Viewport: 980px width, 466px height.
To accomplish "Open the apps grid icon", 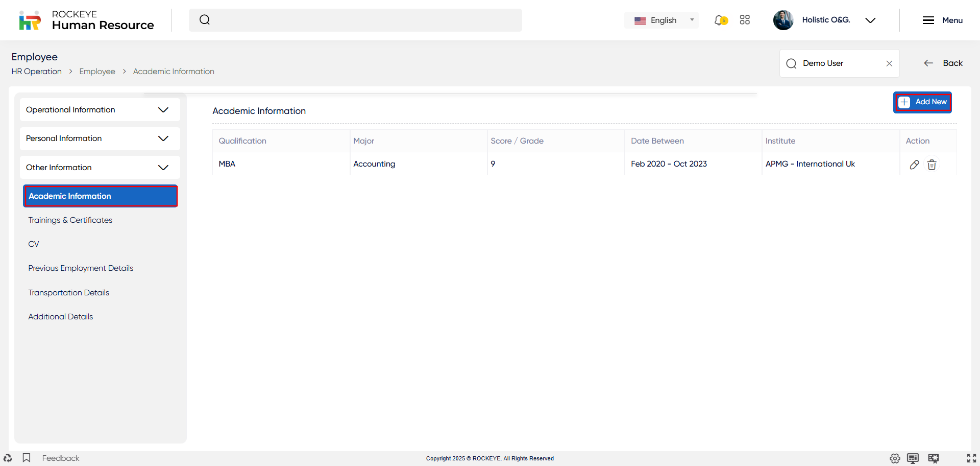I will click(x=745, y=20).
